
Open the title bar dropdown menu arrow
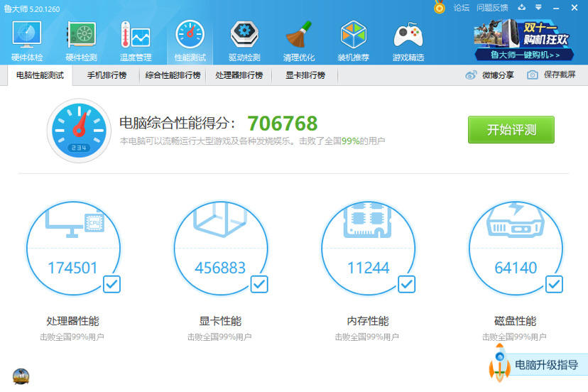[538, 7]
